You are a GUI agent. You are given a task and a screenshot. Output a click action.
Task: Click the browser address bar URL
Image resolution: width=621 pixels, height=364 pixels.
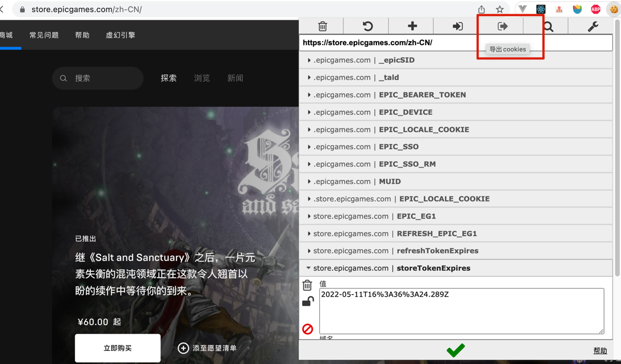[x=86, y=10]
